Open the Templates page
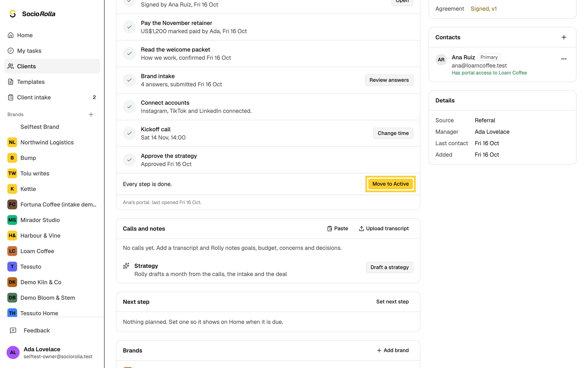 pos(52,82)
